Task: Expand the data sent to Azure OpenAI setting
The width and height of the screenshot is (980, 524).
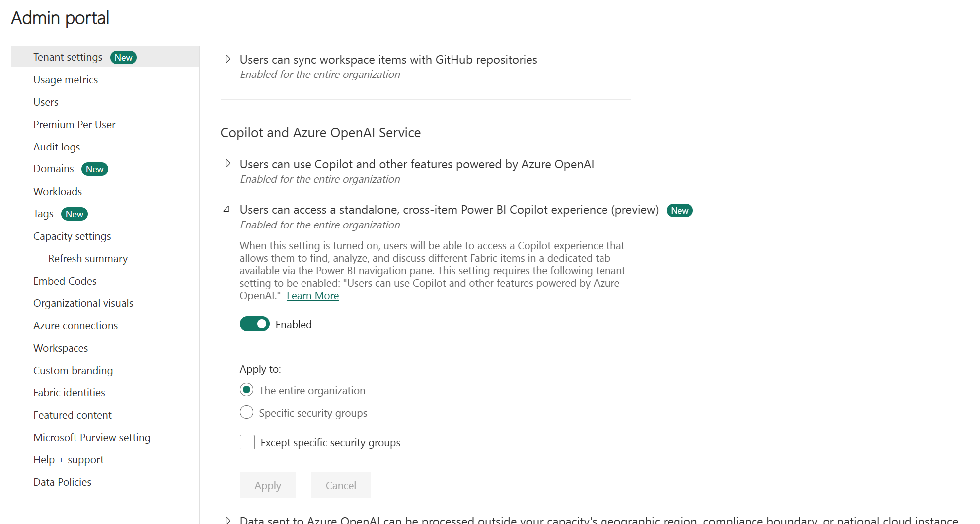Action: [x=228, y=520]
